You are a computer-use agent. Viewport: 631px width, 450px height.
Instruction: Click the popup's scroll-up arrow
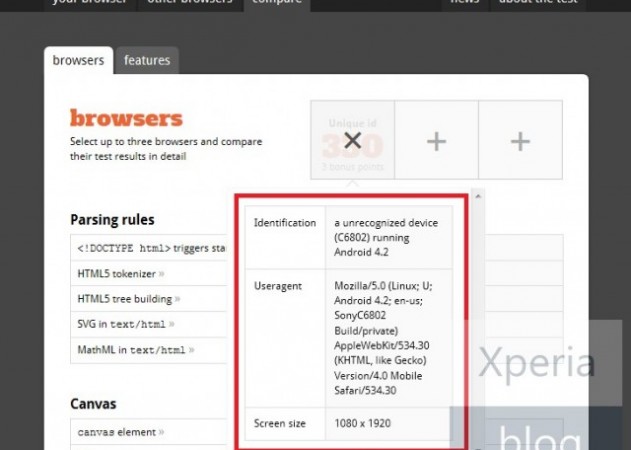click(477, 196)
